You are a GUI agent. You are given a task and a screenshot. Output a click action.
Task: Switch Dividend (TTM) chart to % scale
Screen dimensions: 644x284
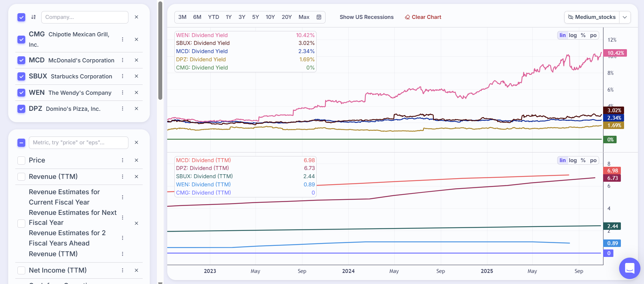click(x=583, y=160)
